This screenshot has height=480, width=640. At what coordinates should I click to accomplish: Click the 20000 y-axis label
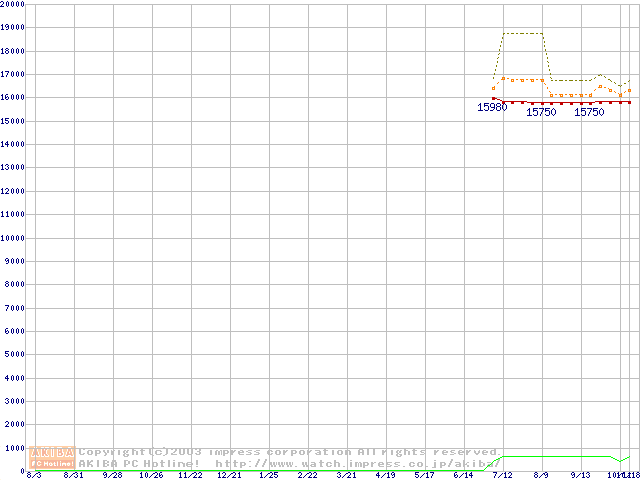[x=13, y=4]
